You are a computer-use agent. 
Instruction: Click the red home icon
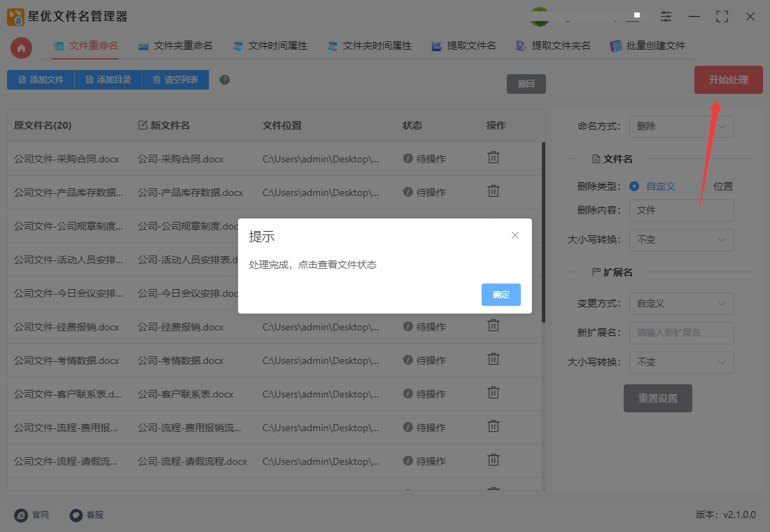tap(21, 48)
